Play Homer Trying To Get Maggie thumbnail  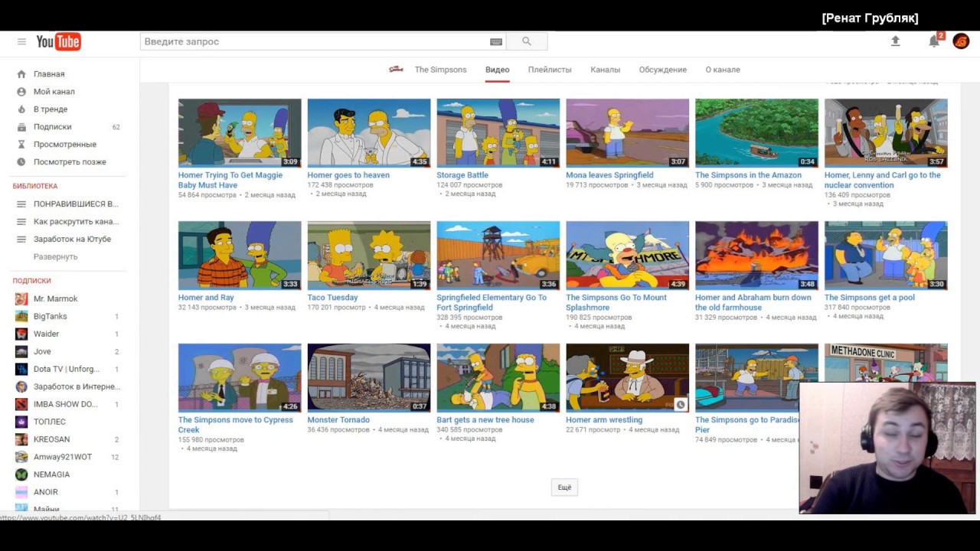click(x=240, y=133)
